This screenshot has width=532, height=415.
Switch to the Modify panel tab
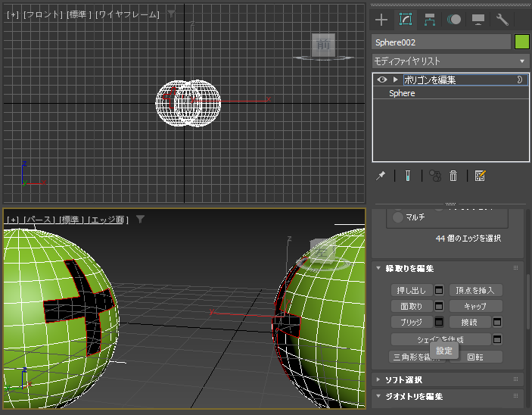tap(406, 20)
